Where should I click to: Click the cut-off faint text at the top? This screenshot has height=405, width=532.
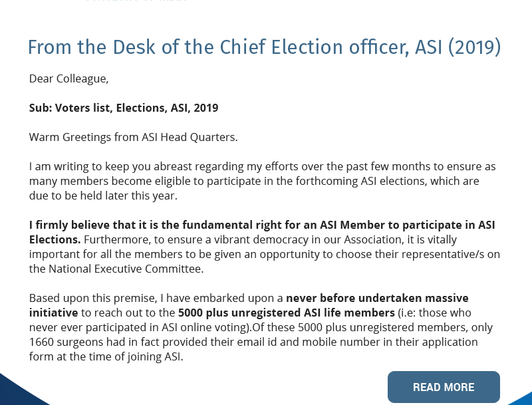pyautogui.click(x=136, y=2)
